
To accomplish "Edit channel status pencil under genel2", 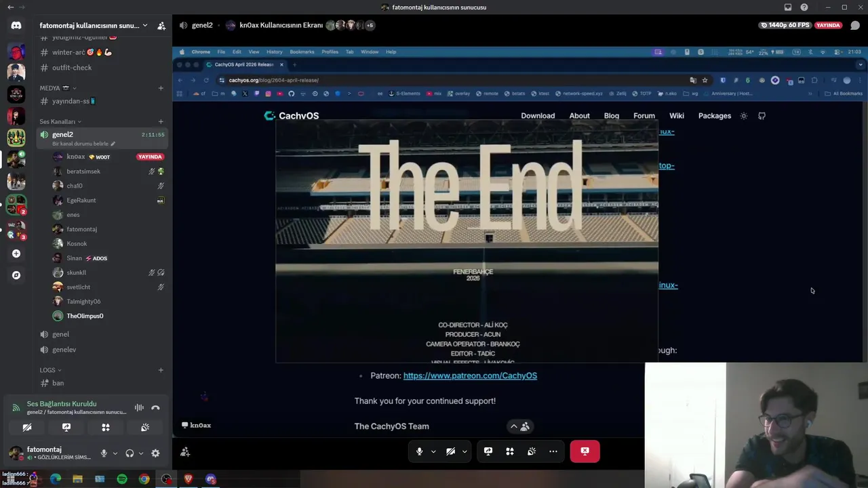I will [x=113, y=144].
